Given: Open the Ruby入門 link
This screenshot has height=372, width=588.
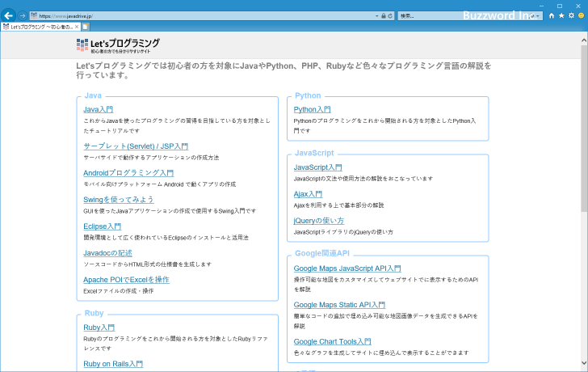Looking at the screenshot, I should [x=99, y=328].
